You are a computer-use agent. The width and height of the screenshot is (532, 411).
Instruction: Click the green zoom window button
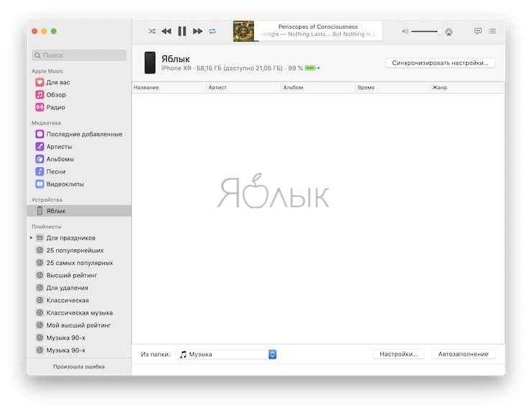pyautogui.click(x=54, y=31)
